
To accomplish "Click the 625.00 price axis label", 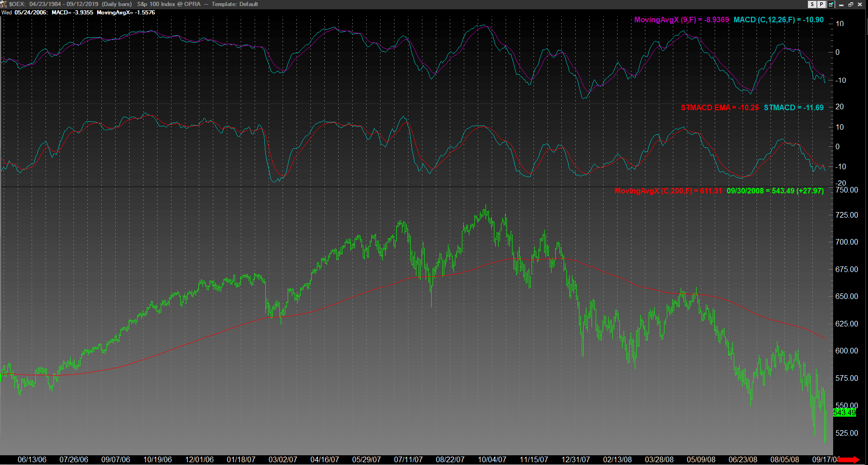I will (x=847, y=324).
